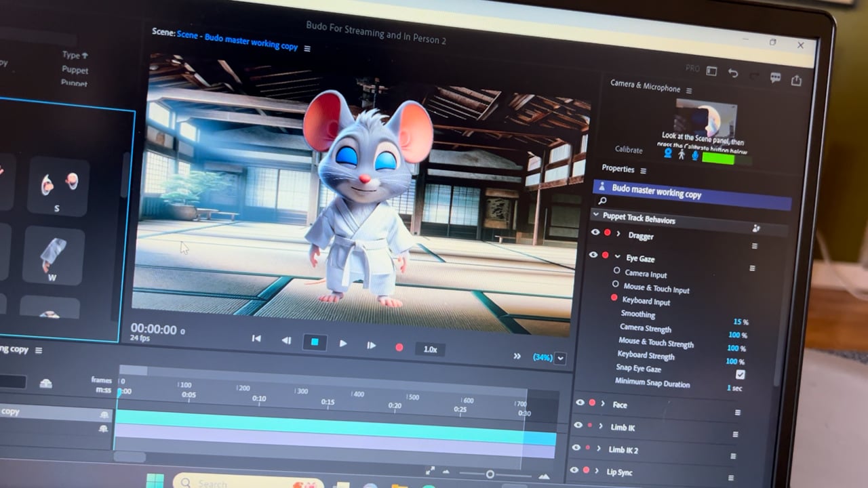Viewport: 868px width, 488px height.
Task: Open the Dragger behavior options menu
Action: tap(754, 247)
